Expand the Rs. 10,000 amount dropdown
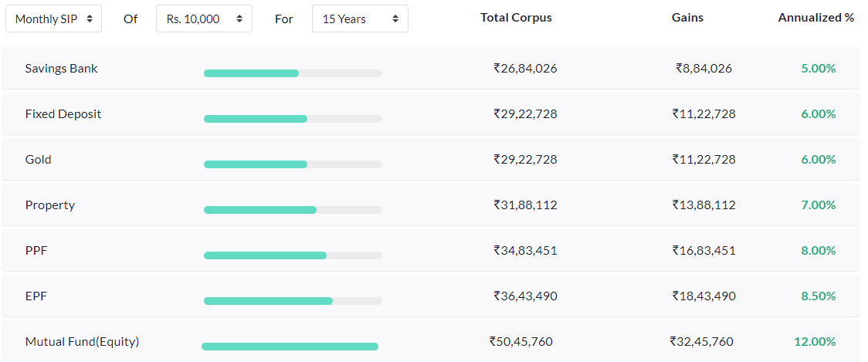 tap(204, 19)
